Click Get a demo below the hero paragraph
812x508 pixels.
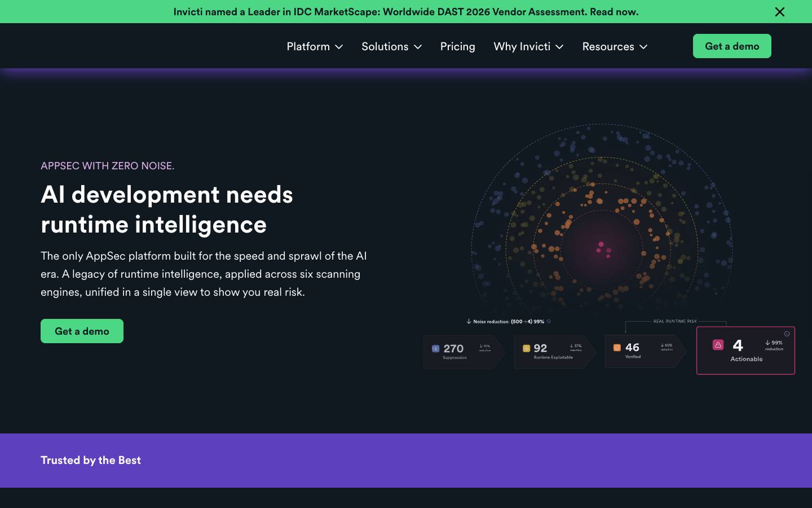82,331
